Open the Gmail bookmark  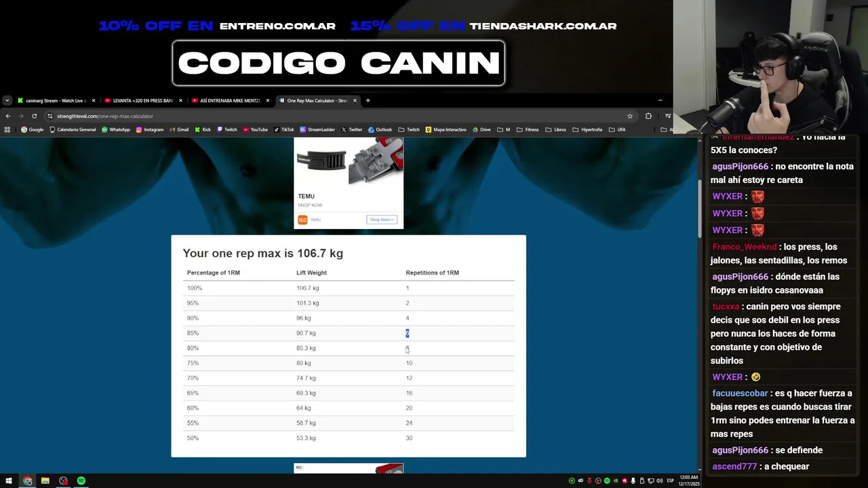179,129
